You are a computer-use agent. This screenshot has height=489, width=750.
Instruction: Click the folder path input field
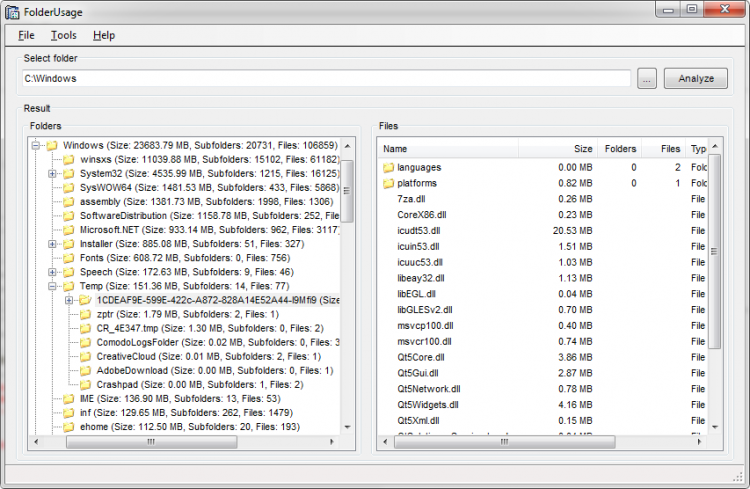point(327,78)
